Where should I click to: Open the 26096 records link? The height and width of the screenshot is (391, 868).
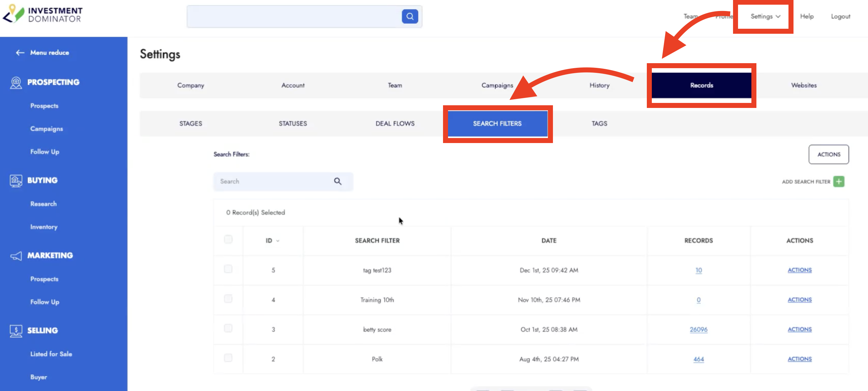coord(698,329)
